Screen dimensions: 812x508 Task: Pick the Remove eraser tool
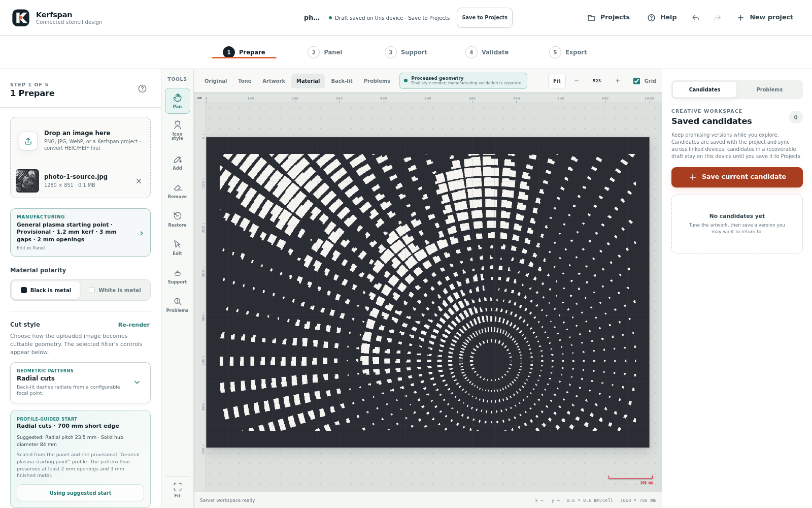[x=177, y=192]
